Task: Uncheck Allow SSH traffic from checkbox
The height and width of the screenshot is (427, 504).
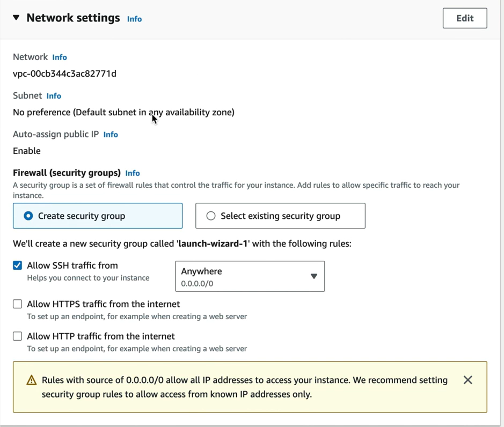Action: tap(17, 266)
